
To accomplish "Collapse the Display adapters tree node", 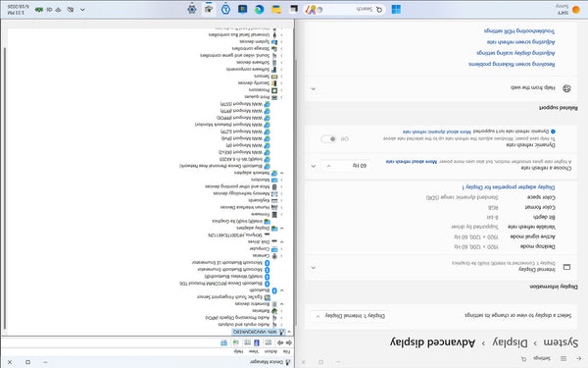I will 281,229.
